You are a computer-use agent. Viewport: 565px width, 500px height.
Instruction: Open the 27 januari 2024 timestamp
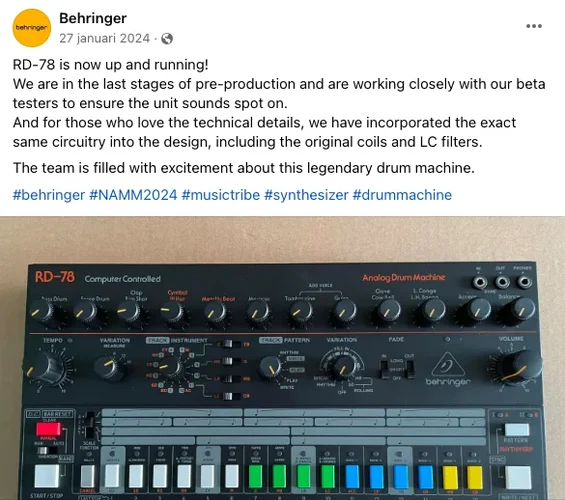coord(104,38)
